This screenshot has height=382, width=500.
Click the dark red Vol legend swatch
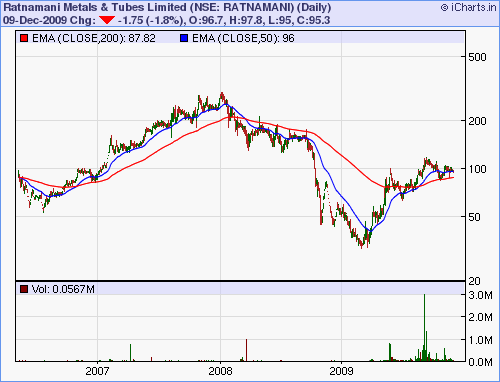click(24, 289)
